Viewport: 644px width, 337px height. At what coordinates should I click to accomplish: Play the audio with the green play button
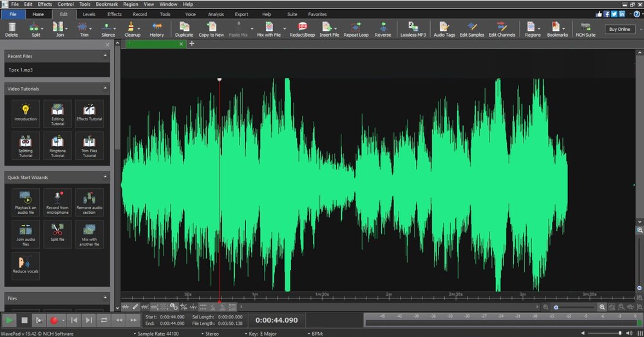point(9,320)
